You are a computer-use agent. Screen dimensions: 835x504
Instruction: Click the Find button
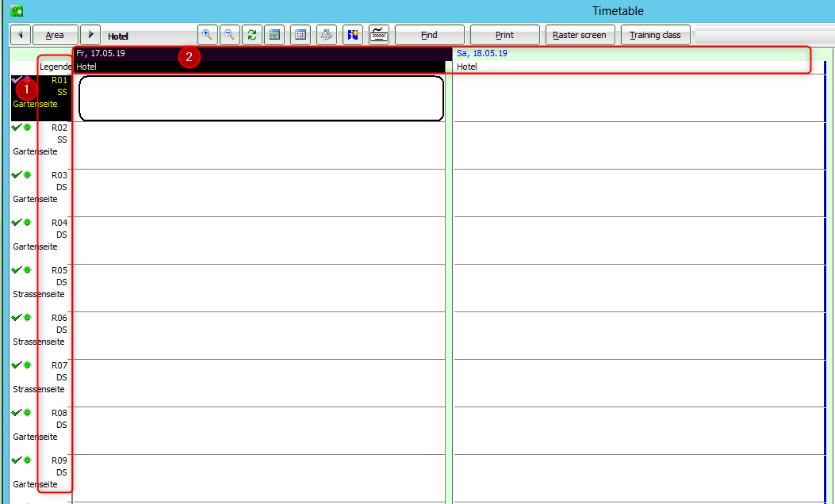point(429,35)
